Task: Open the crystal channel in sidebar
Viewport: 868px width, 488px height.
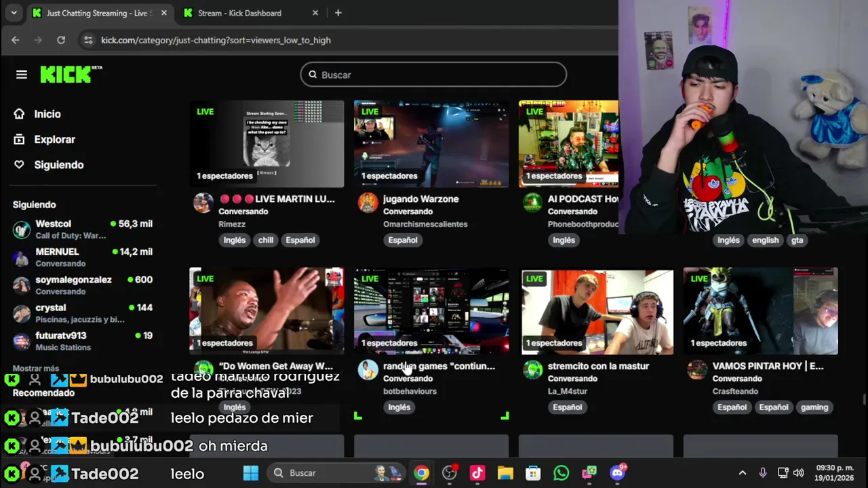Action: [83, 312]
